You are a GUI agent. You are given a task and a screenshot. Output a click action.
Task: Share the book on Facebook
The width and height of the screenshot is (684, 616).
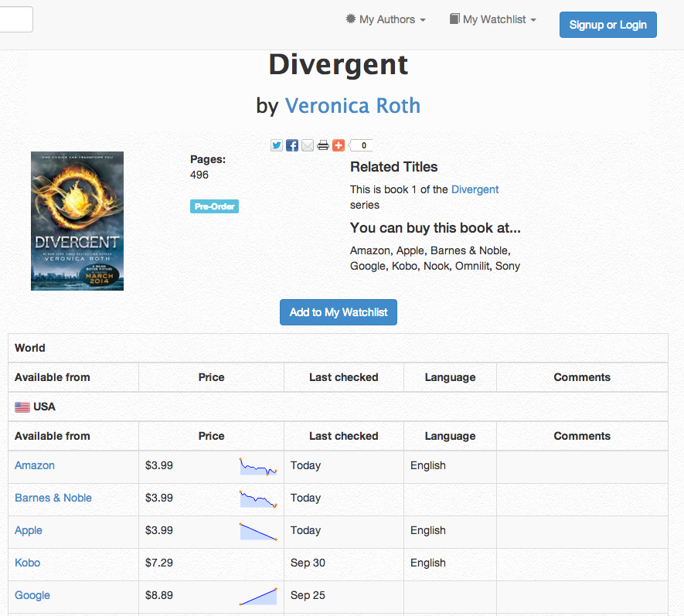coord(292,145)
